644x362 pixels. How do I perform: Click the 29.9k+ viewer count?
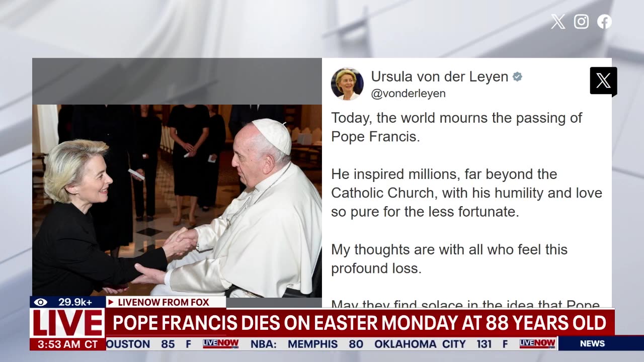click(x=75, y=302)
